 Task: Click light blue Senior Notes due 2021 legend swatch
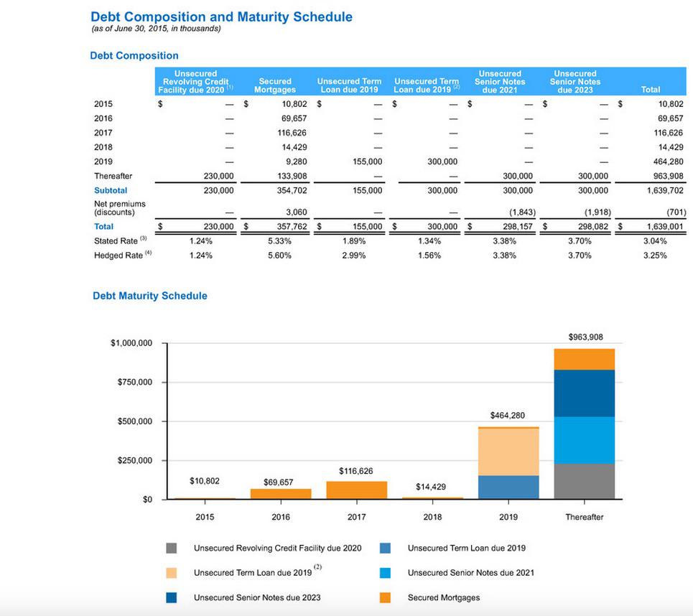[x=386, y=573]
